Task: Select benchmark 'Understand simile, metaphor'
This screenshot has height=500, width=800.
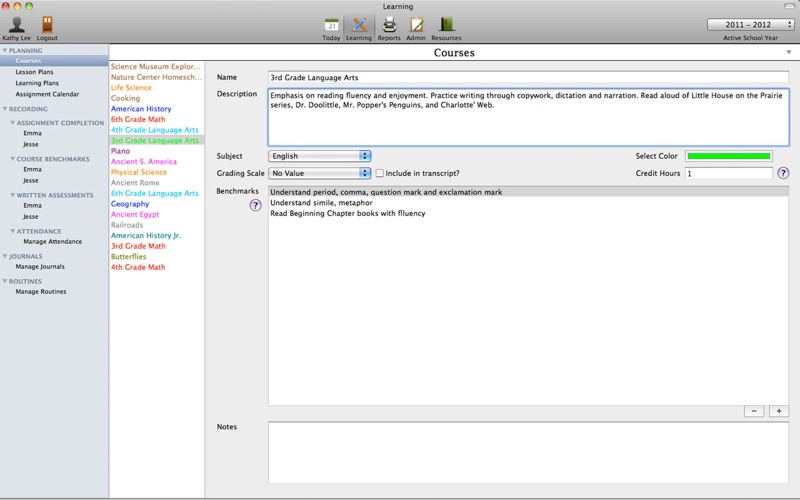Action: click(529, 203)
